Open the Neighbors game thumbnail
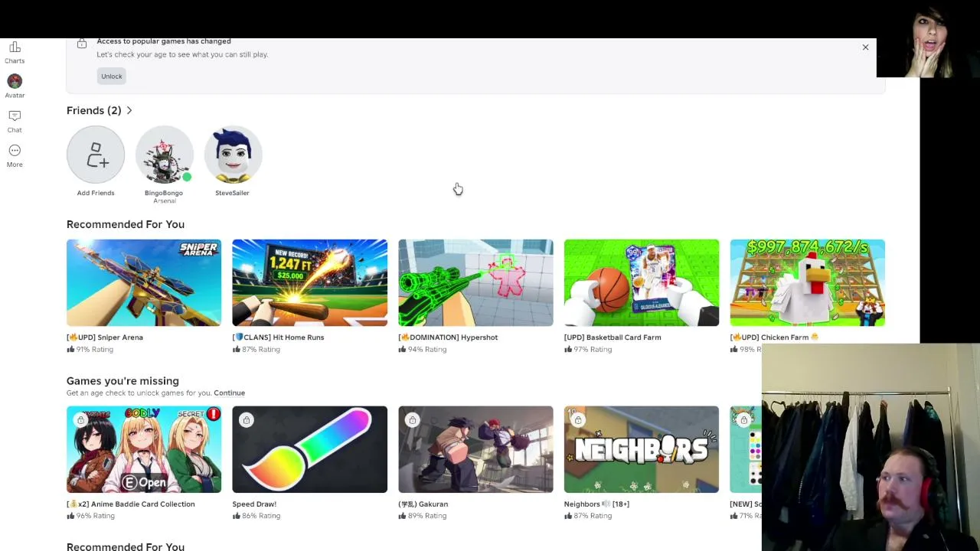Image resolution: width=980 pixels, height=551 pixels. (x=642, y=449)
